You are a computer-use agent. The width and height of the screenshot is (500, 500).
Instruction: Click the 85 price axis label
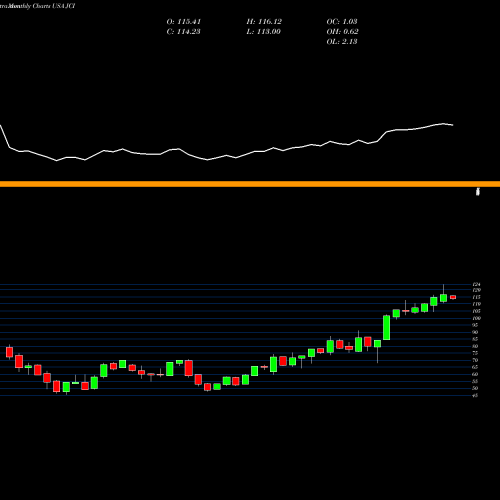click(x=475, y=339)
